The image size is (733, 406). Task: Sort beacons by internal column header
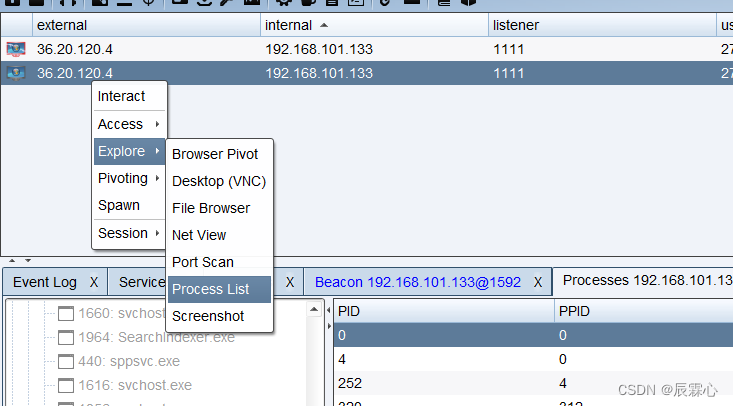click(374, 25)
